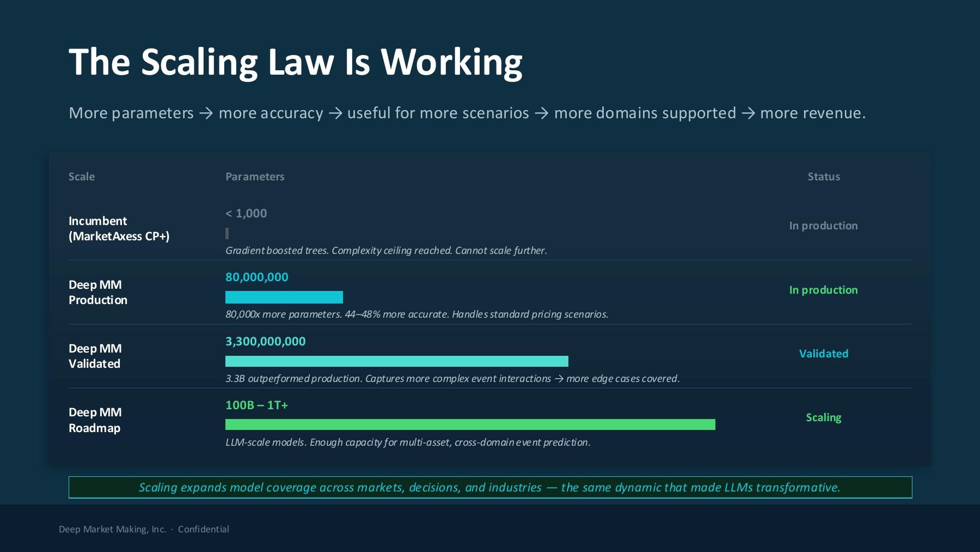980x552 pixels.
Task: Click the 'Deep MM Validated' row label
Action: [x=95, y=356]
